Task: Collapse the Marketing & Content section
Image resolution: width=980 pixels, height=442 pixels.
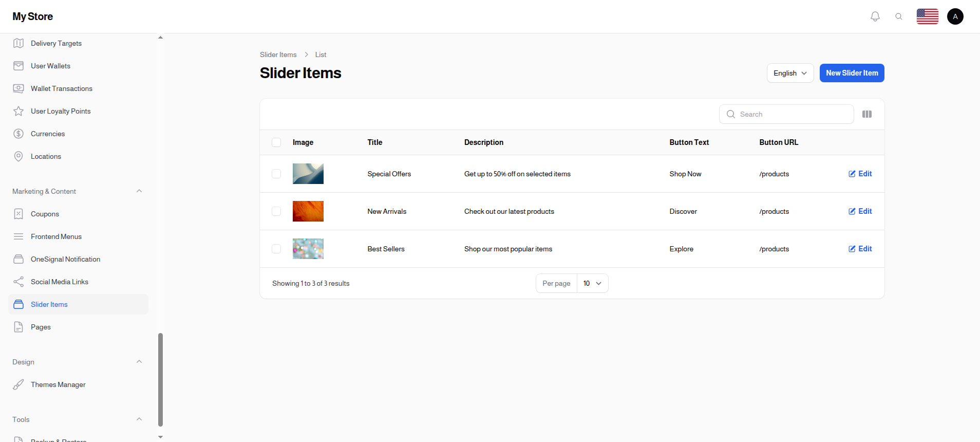Action: 139,191
